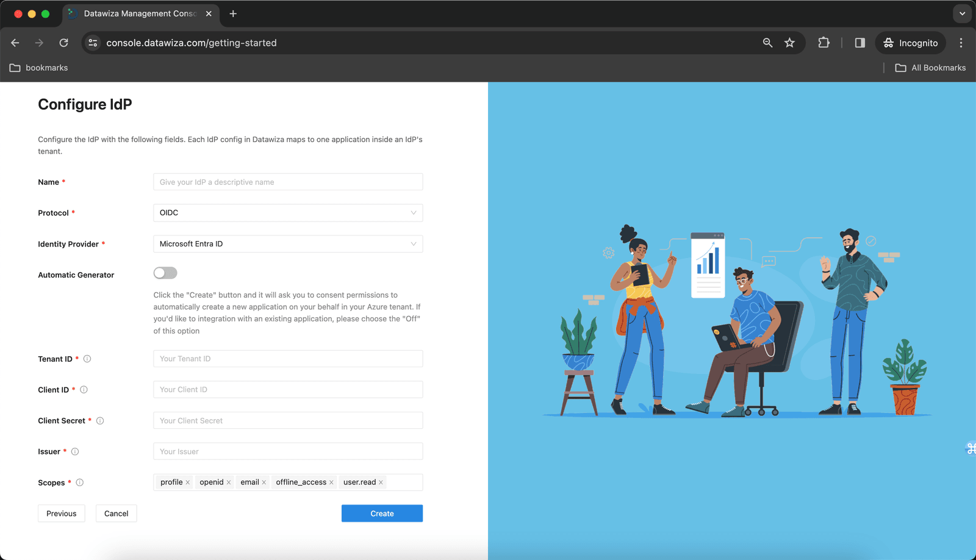The width and height of the screenshot is (976, 560).
Task: Click the 'Identity Provider' label
Action: (x=68, y=244)
